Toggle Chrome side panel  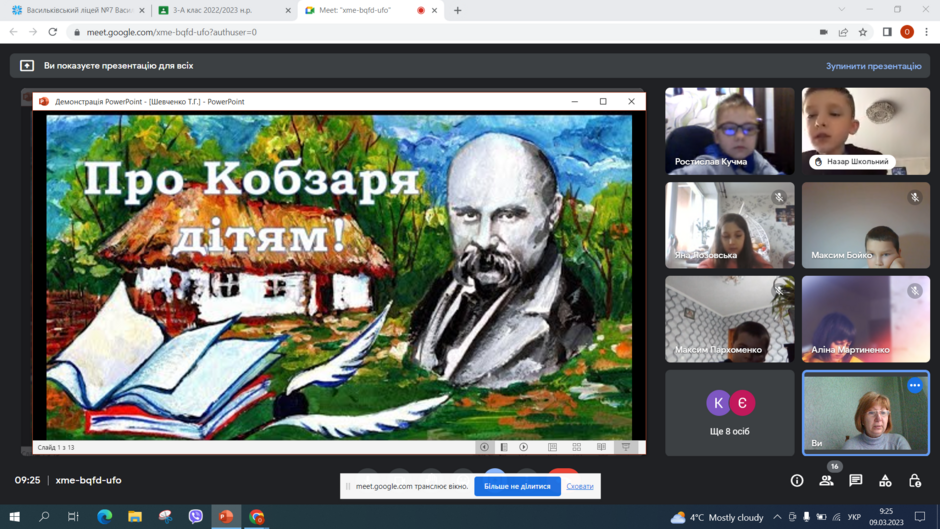tap(887, 32)
